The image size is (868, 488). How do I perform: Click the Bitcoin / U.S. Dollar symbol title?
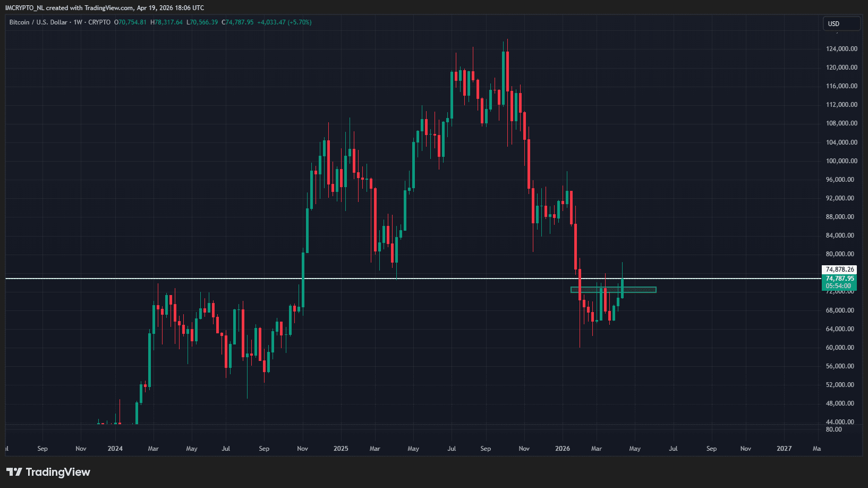(x=38, y=22)
